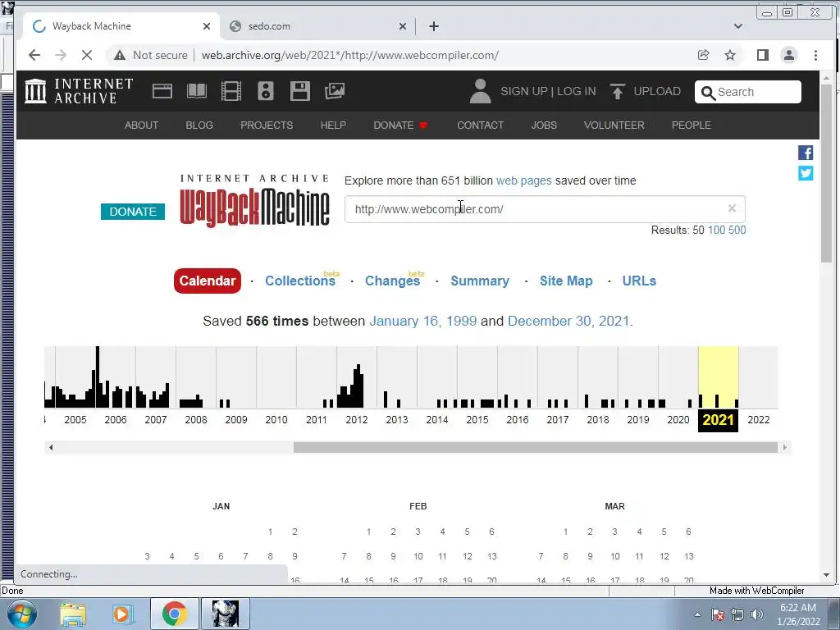The width and height of the screenshot is (840, 630).
Task: Show 100 results
Action: pyautogui.click(x=716, y=230)
